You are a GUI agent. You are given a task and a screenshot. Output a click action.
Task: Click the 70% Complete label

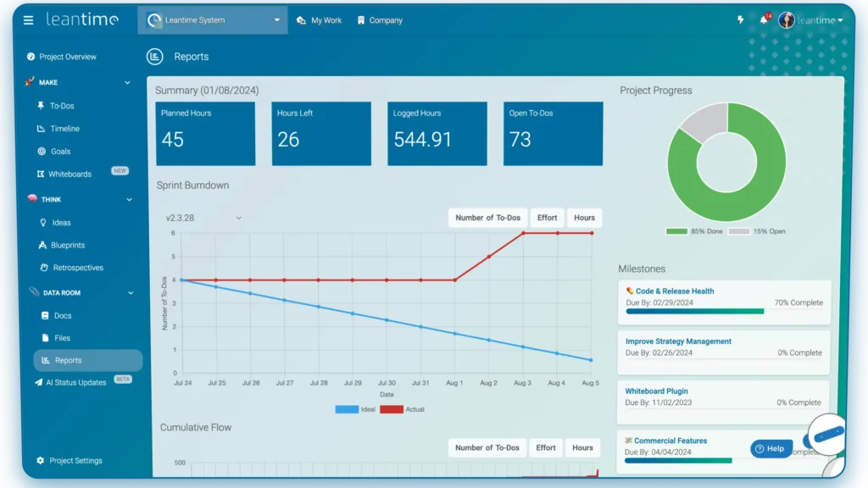[x=798, y=302]
